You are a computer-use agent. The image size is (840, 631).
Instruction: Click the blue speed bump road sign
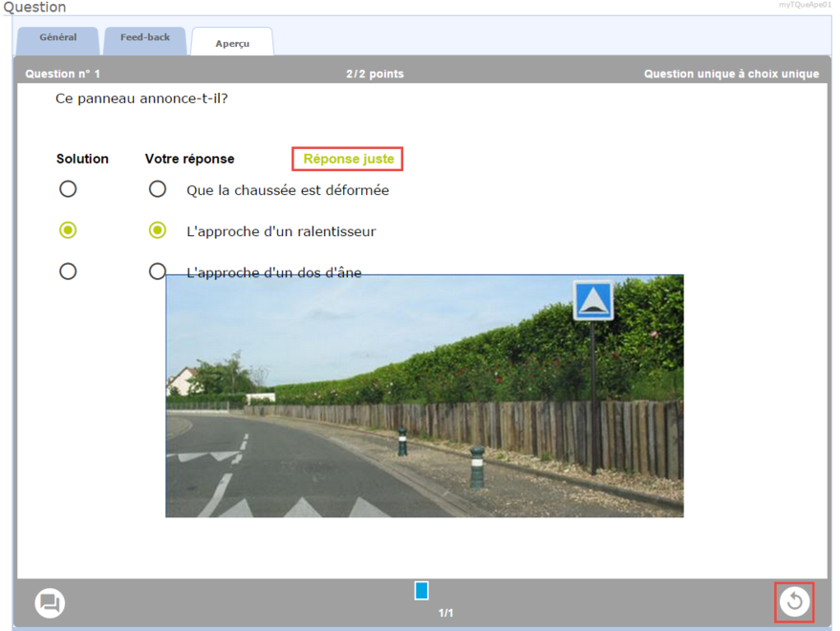(x=592, y=300)
